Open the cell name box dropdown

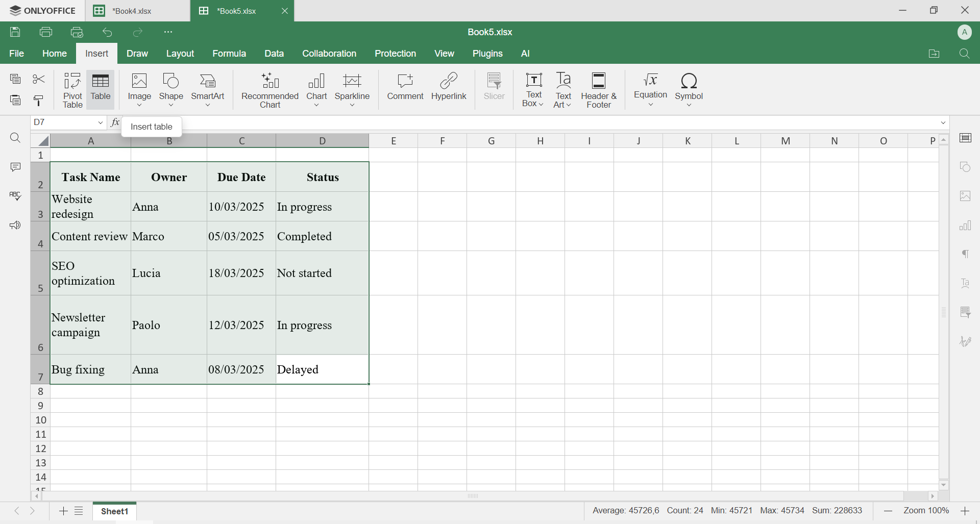[x=101, y=122]
